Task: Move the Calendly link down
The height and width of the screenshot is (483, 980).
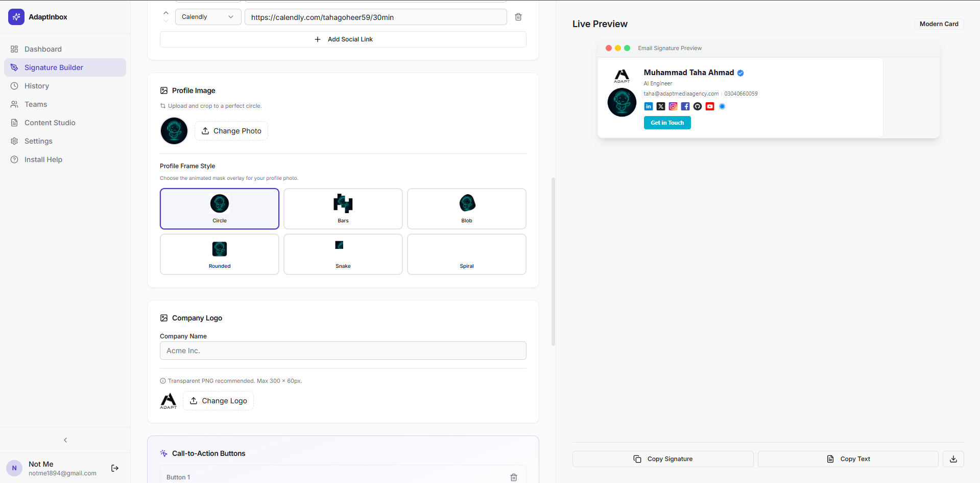Action: [x=166, y=21]
